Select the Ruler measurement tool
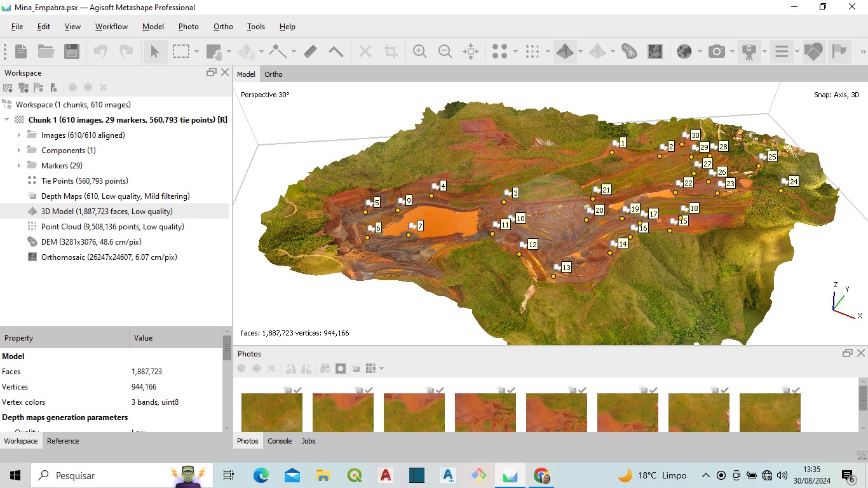 [x=310, y=51]
